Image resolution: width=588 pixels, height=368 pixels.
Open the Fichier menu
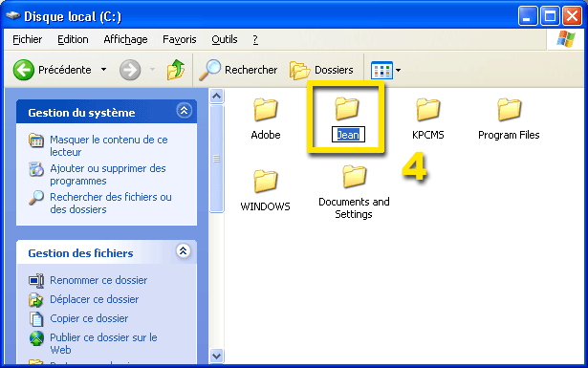pyautogui.click(x=28, y=39)
